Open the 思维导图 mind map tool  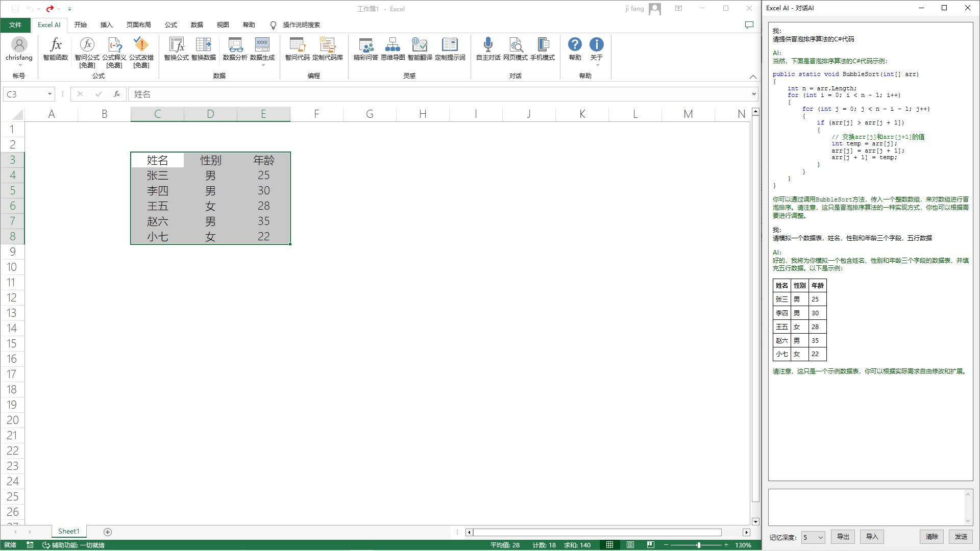point(393,45)
